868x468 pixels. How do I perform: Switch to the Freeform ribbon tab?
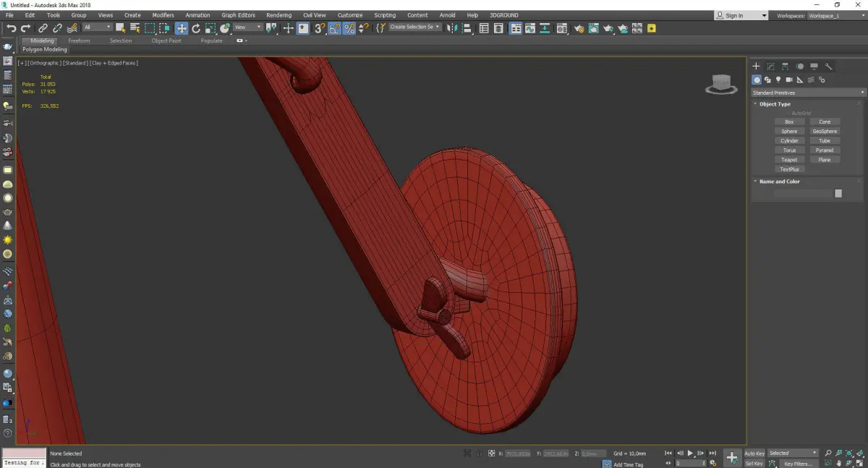click(x=79, y=41)
